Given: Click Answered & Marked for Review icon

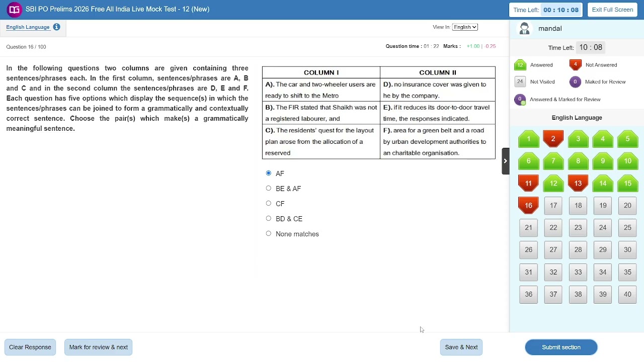Looking at the screenshot, I should [520, 100].
